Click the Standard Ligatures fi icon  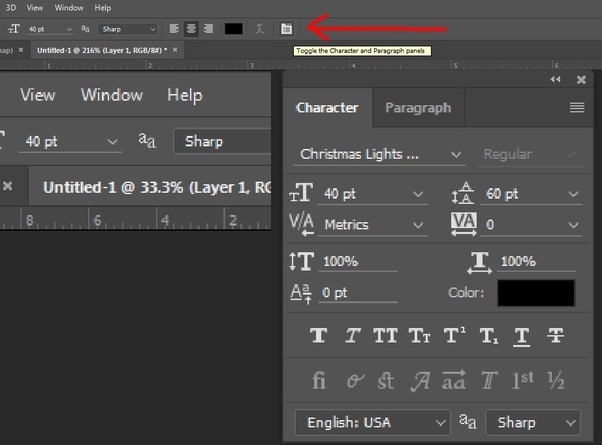pyautogui.click(x=319, y=380)
